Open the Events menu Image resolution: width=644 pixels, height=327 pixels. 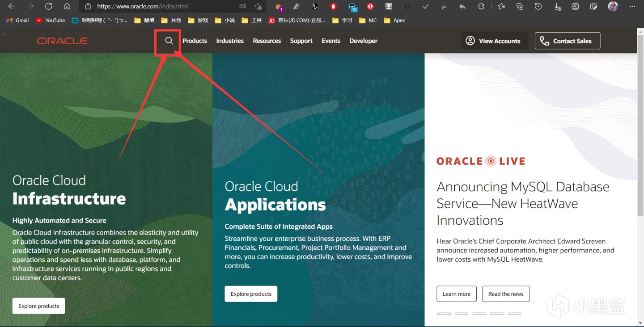[x=331, y=41]
